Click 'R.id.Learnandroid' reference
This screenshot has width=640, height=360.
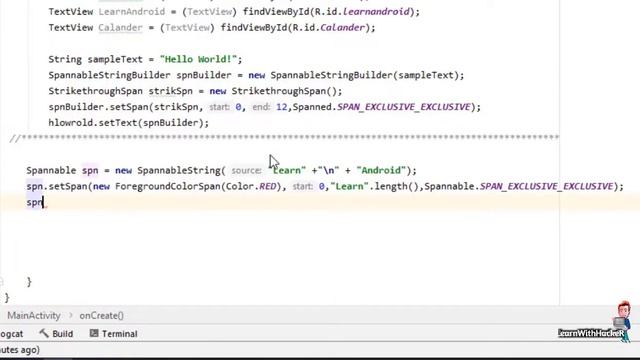(x=362, y=12)
